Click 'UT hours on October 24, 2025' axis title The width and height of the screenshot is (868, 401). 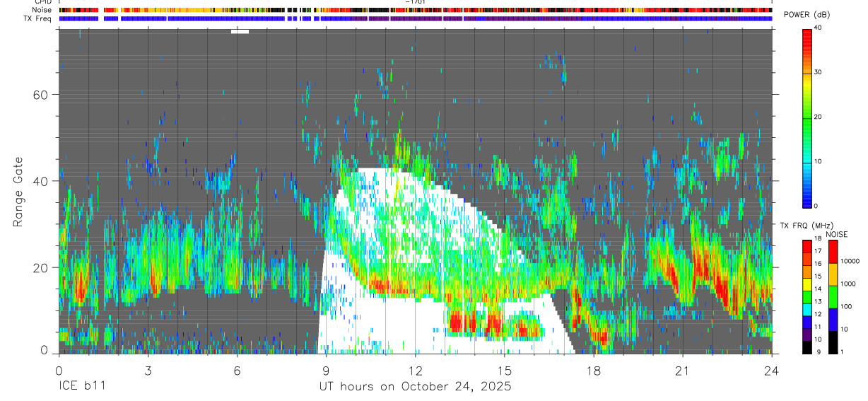415,387
